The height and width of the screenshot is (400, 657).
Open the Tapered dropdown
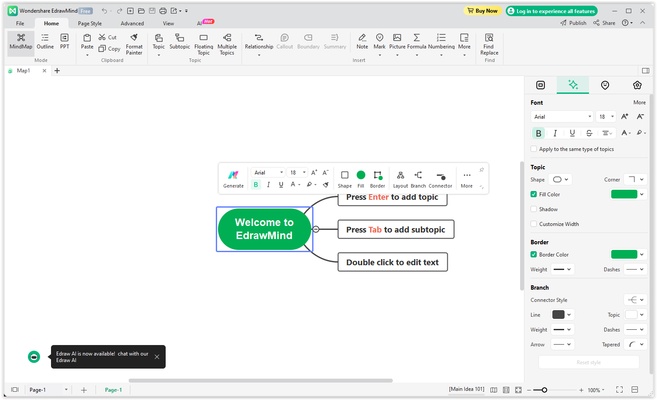pyautogui.click(x=635, y=345)
